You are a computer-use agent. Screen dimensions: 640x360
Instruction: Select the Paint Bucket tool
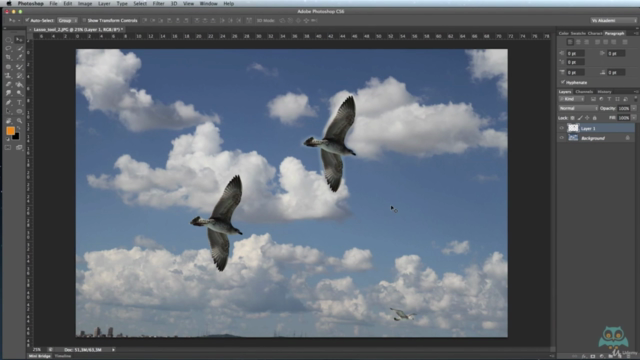[19, 84]
